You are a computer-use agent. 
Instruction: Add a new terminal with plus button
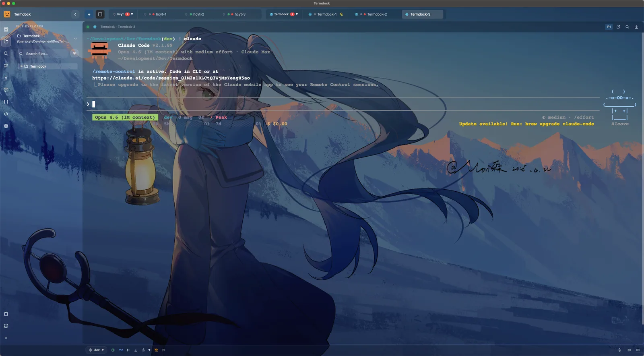point(89,14)
